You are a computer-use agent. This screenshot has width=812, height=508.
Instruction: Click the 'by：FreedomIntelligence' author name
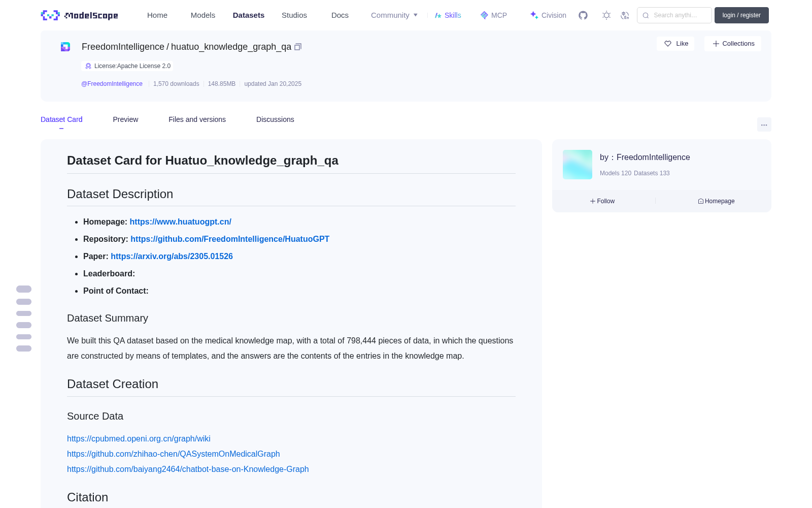[645, 157]
